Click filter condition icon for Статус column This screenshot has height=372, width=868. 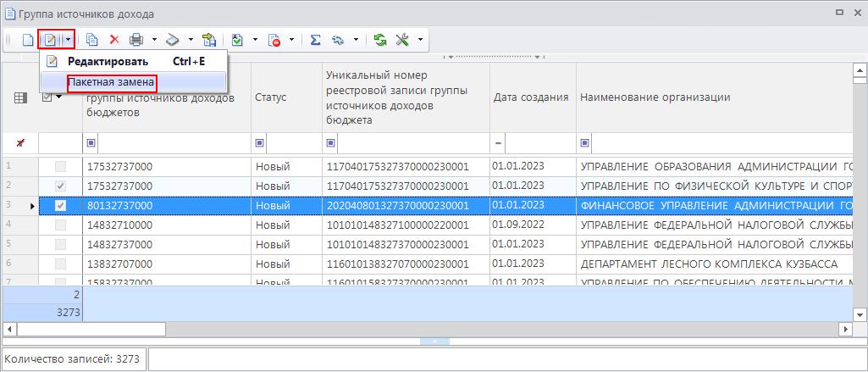click(x=260, y=143)
